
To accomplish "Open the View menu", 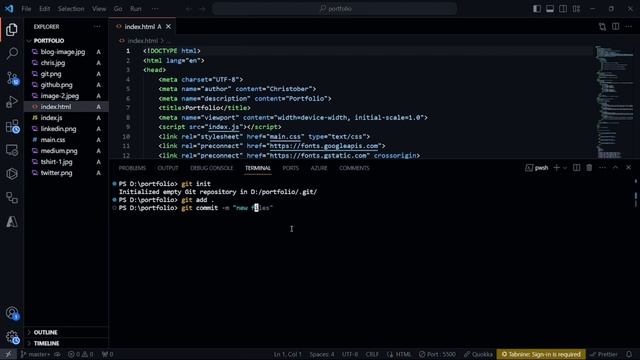I will (99, 9).
